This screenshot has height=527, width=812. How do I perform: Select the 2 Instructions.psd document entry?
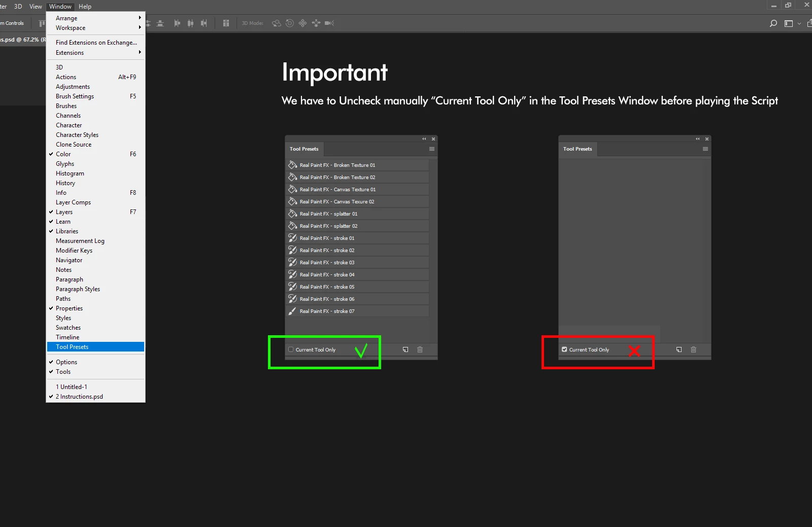(x=95, y=397)
